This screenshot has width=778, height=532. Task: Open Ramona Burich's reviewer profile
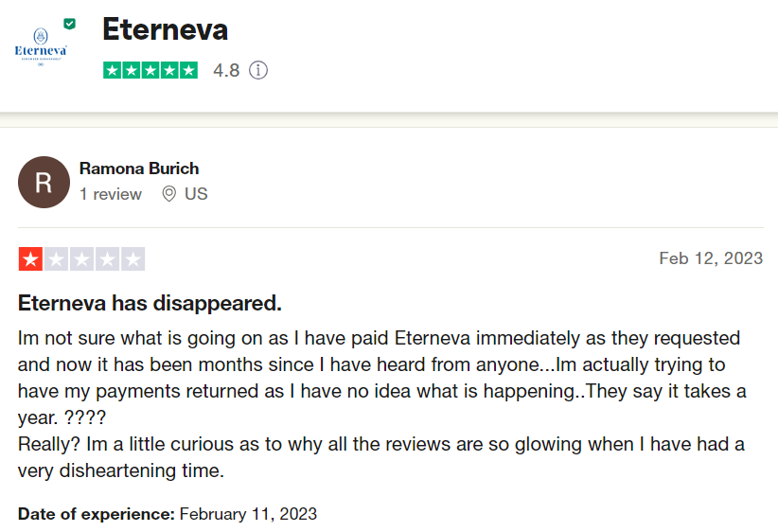pyautogui.click(x=139, y=168)
